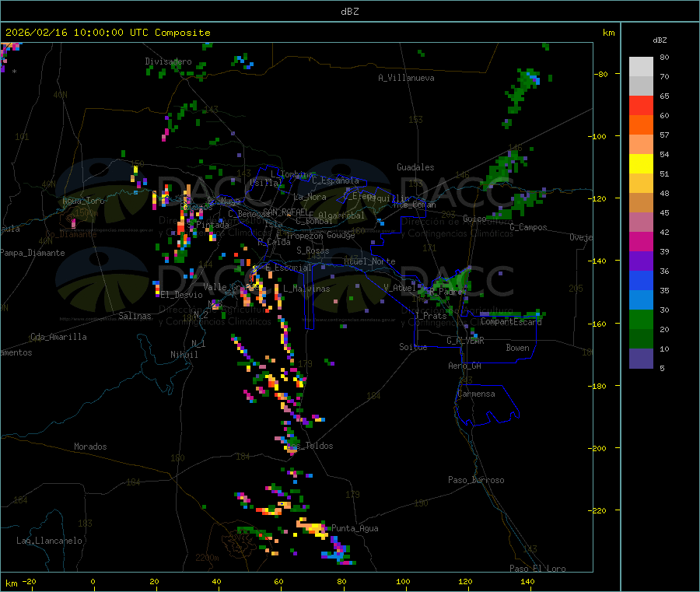
Task: Click the 57 value in the dBZ legend
Action: [664, 135]
